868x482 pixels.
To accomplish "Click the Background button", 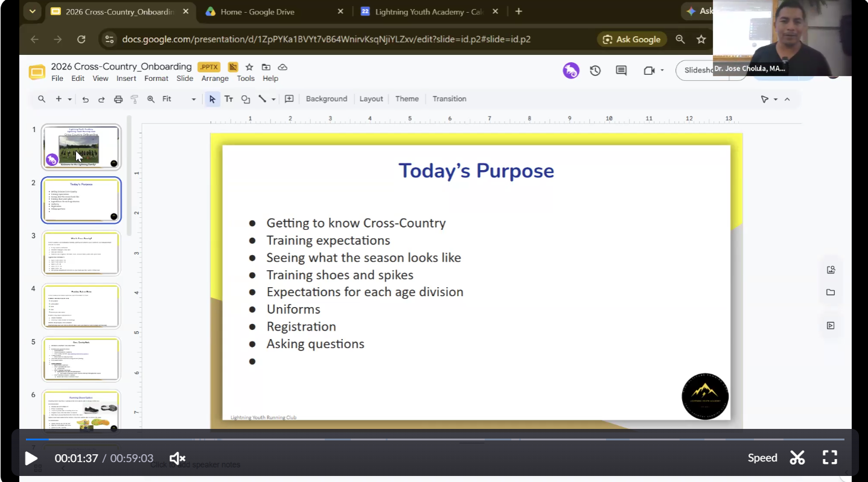I will pyautogui.click(x=327, y=99).
